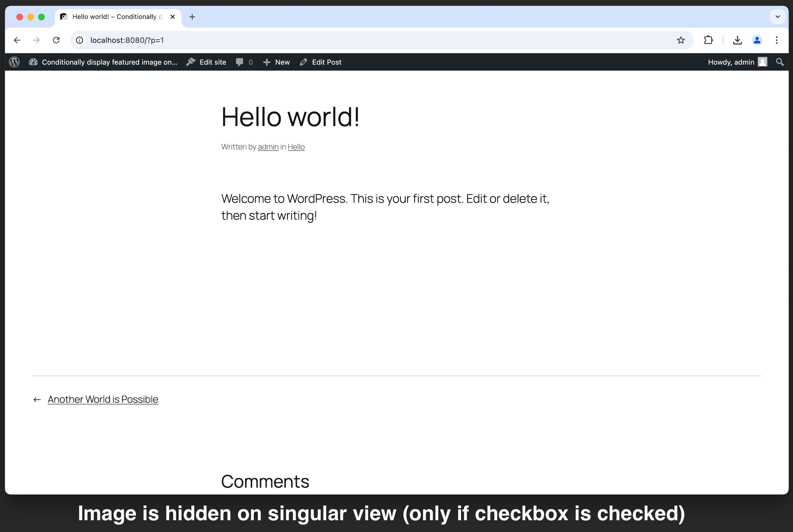Image resolution: width=793 pixels, height=532 pixels.
Task: Open the Chrome three-dot menu
Action: (777, 40)
